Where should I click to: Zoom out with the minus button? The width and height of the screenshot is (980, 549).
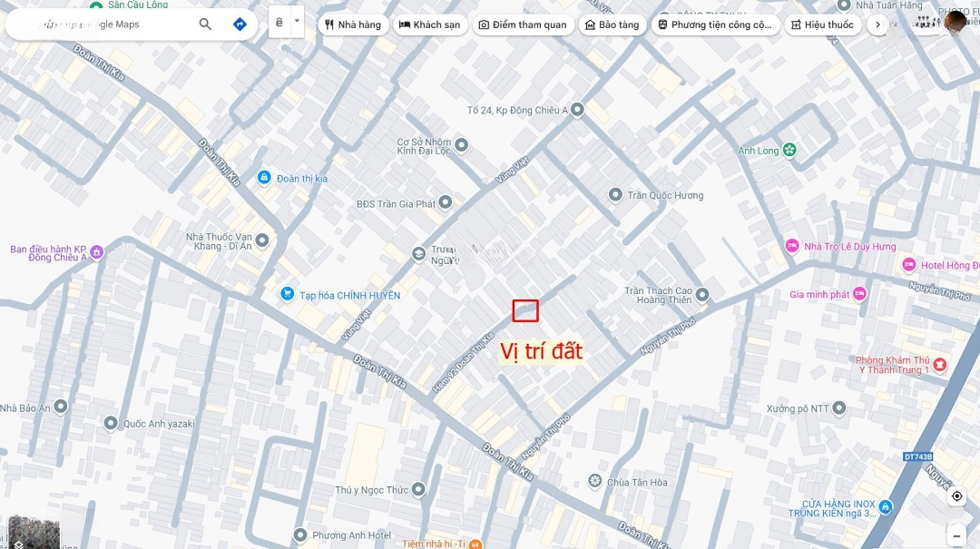pos(957,536)
